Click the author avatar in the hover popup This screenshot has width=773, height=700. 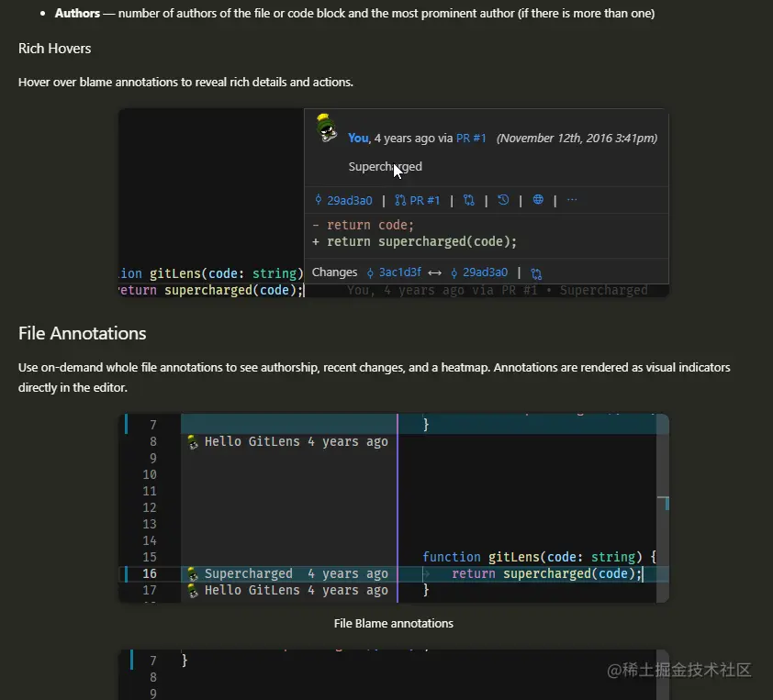[326, 128]
